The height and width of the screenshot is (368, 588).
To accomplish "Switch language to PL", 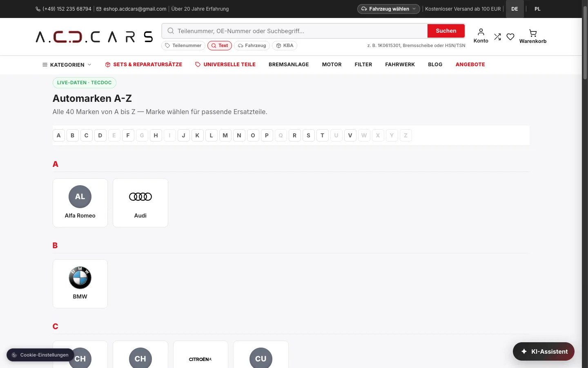I will [537, 9].
